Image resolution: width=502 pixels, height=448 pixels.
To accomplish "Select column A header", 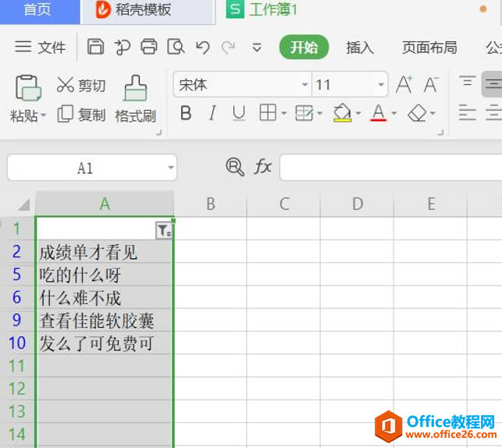I will point(105,204).
